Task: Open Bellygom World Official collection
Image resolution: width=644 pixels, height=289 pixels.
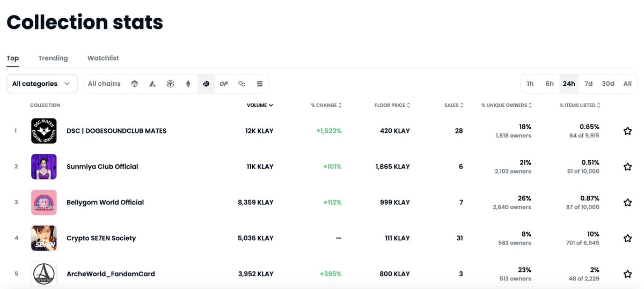Action: 105,202
